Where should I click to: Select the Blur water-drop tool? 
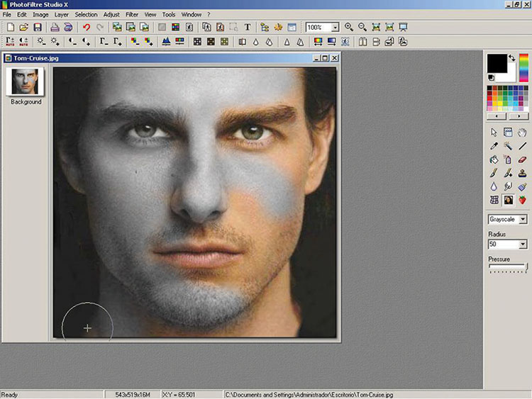click(494, 186)
